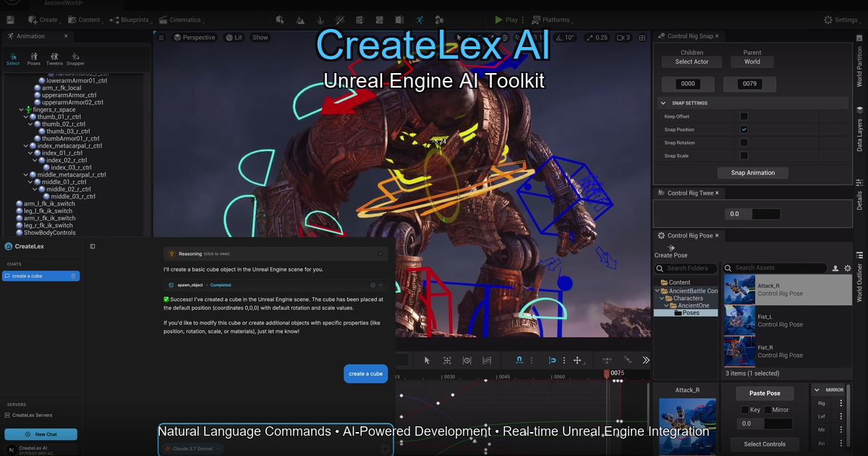Select the arrow selection tool above the timeline
868x456 pixels.
click(x=425, y=360)
